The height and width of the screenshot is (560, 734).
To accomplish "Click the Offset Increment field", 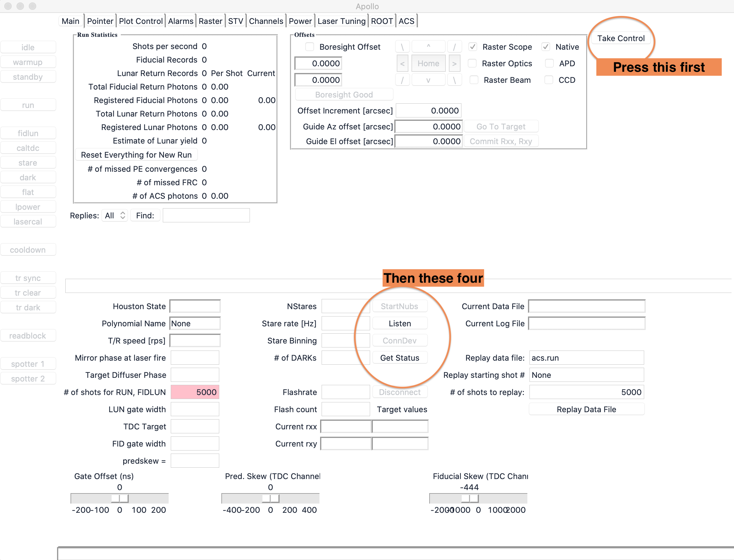I will 428,111.
